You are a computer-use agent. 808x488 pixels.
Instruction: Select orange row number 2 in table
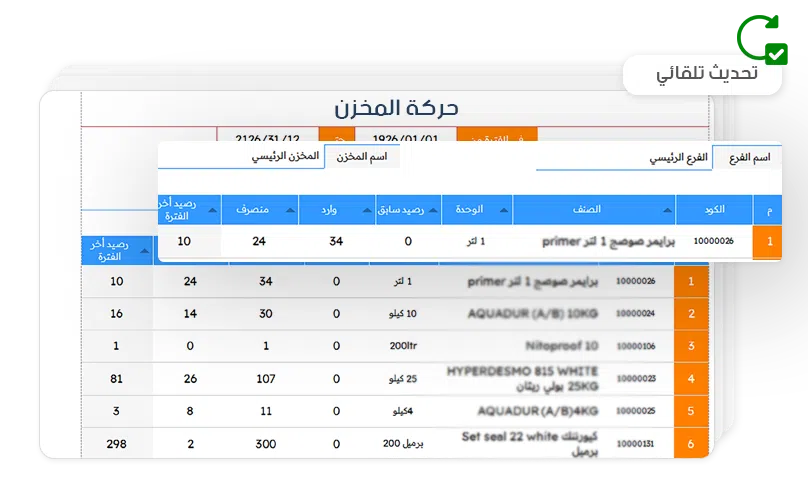tap(691, 313)
